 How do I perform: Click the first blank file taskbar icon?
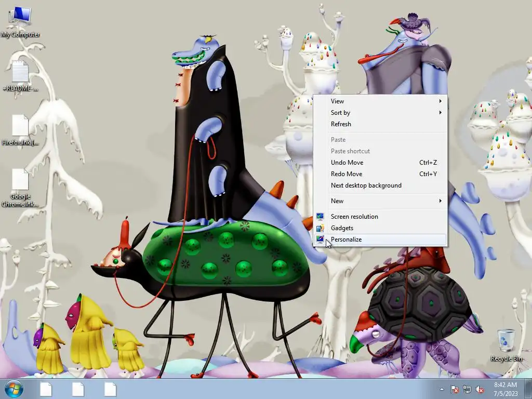point(46,389)
